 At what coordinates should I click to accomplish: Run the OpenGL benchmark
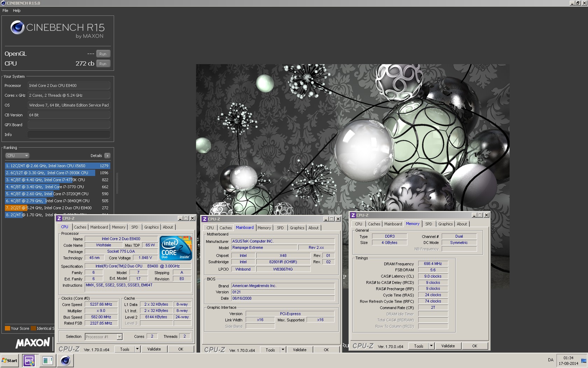[103, 54]
